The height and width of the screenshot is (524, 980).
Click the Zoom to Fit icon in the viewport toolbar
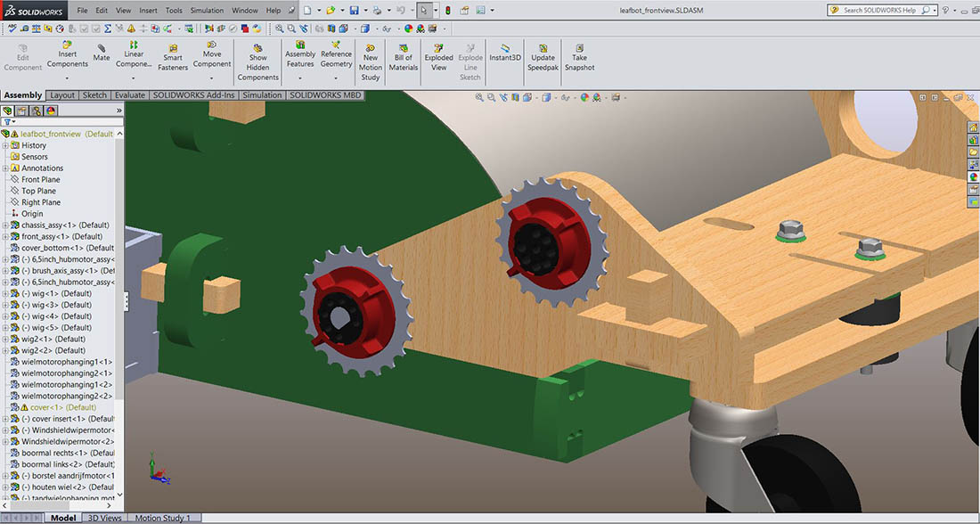pos(479,97)
